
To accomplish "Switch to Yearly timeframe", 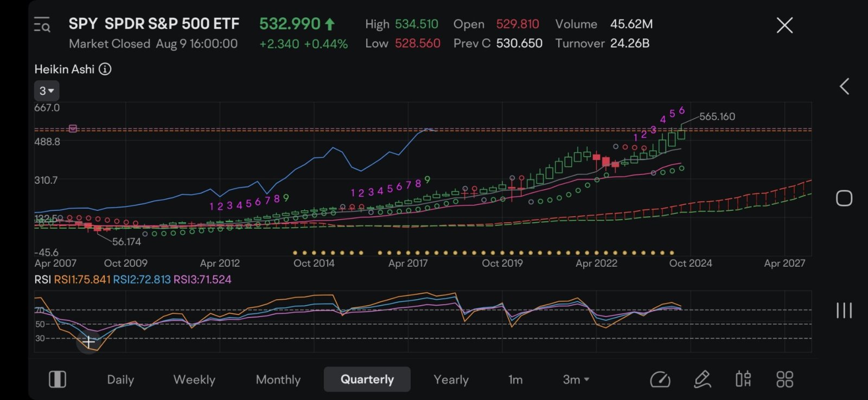I will pyautogui.click(x=451, y=379).
